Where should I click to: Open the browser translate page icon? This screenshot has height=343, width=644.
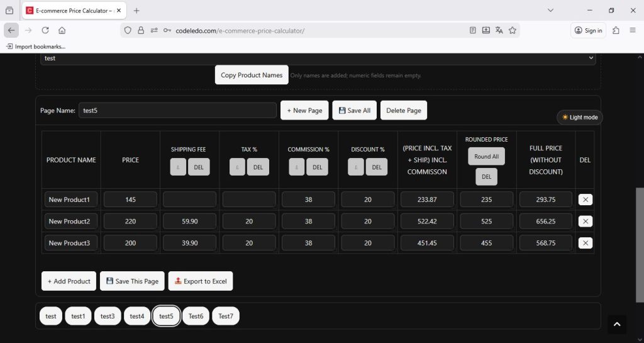[499, 30]
